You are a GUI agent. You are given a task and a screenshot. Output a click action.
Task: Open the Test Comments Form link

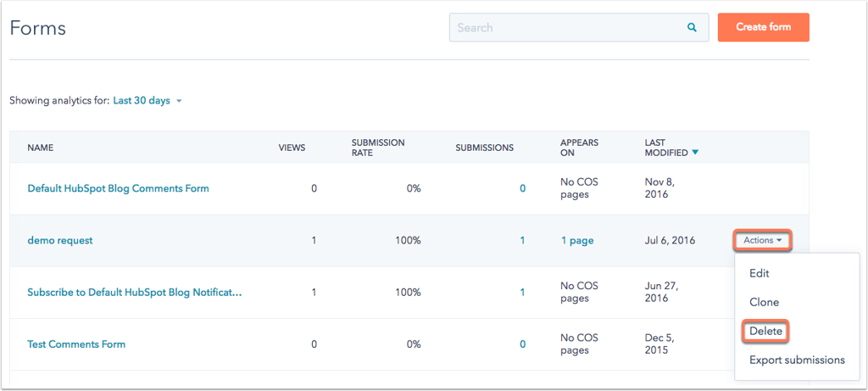pos(76,344)
